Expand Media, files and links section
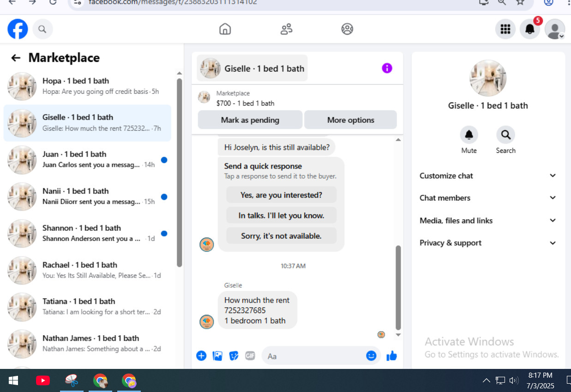The height and width of the screenshot is (392, 571). tap(488, 220)
